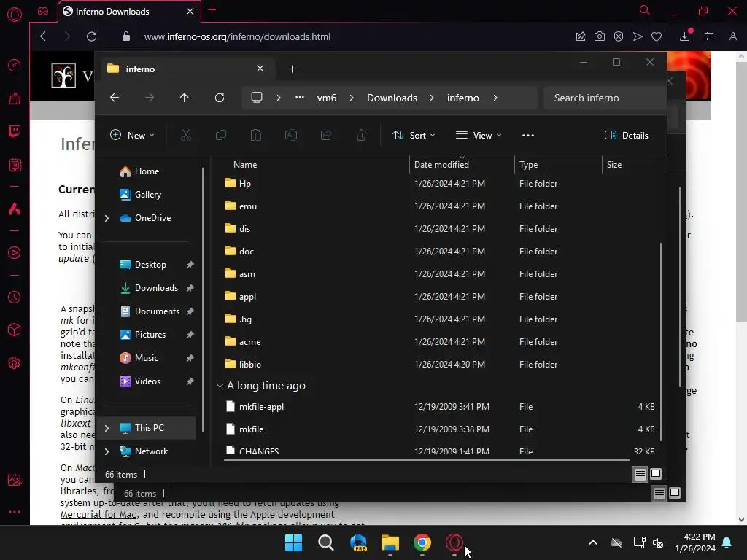This screenshot has width=747, height=560.
Task: Select the Inferno Downloads browser tab
Action: pos(130,12)
